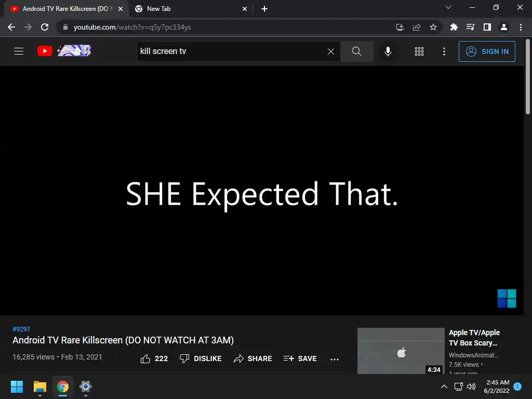The image size is (532, 399).
Task: Open the Chrome profile avatar
Action: 504,27
